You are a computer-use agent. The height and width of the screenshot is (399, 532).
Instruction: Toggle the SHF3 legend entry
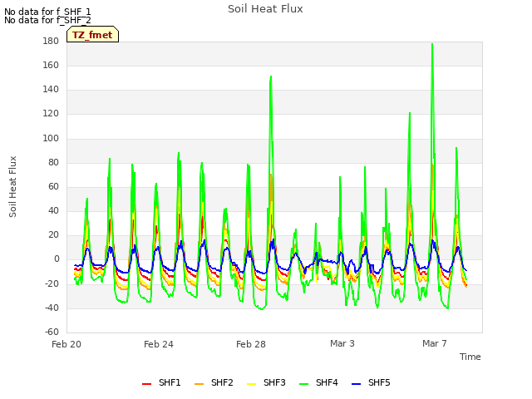point(266,383)
